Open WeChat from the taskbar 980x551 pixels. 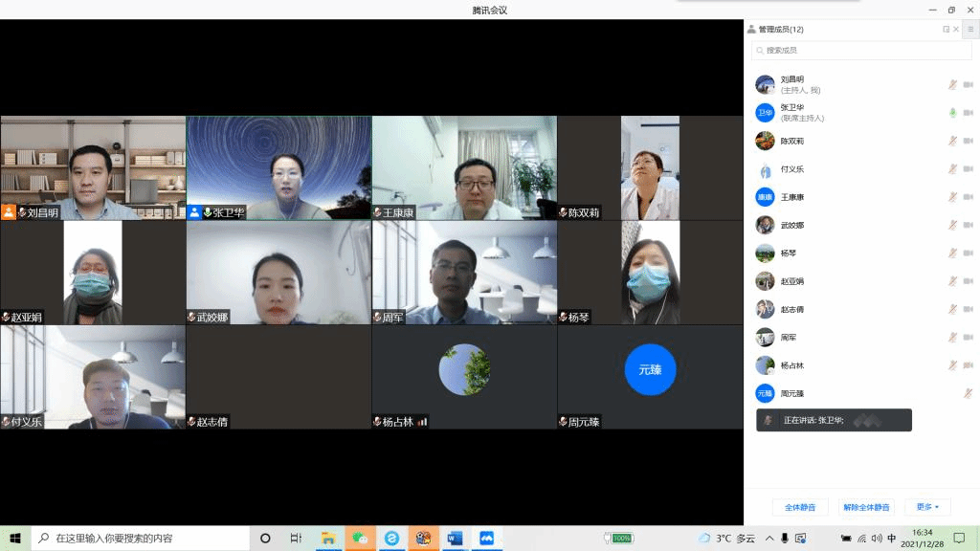[360, 538]
